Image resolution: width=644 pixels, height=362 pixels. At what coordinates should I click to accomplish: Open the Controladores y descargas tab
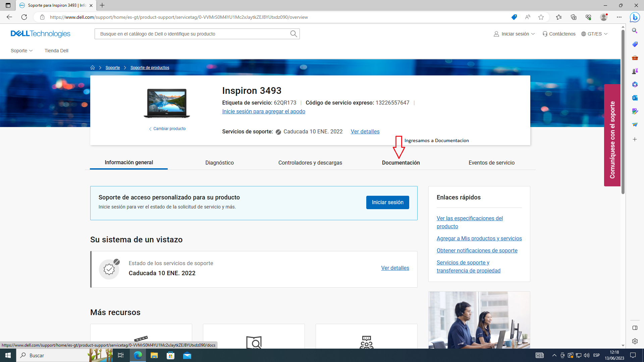pyautogui.click(x=310, y=163)
